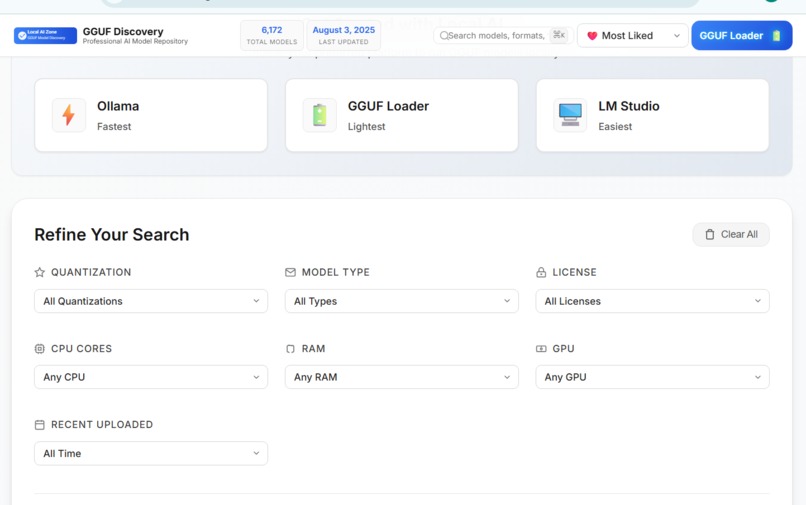Click the Professional AI Model Repository subtitle
This screenshot has height=505, width=806.
[x=135, y=41]
